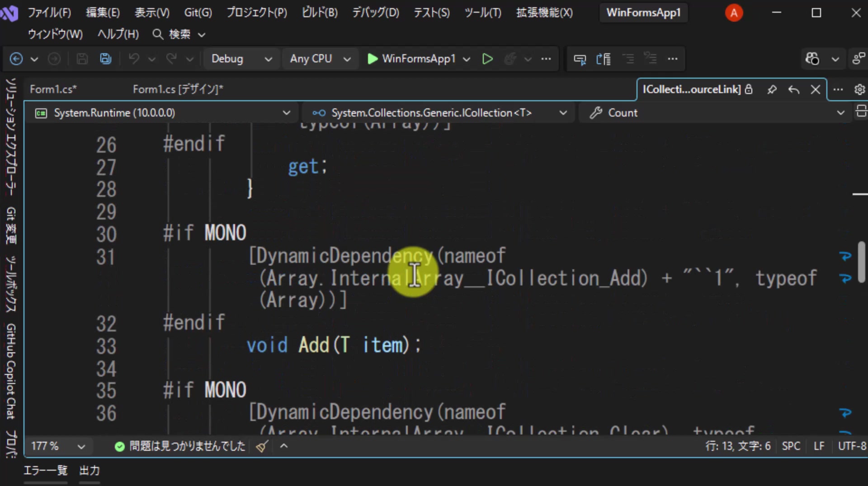Open the ファイル(F) menu

tap(49, 13)
